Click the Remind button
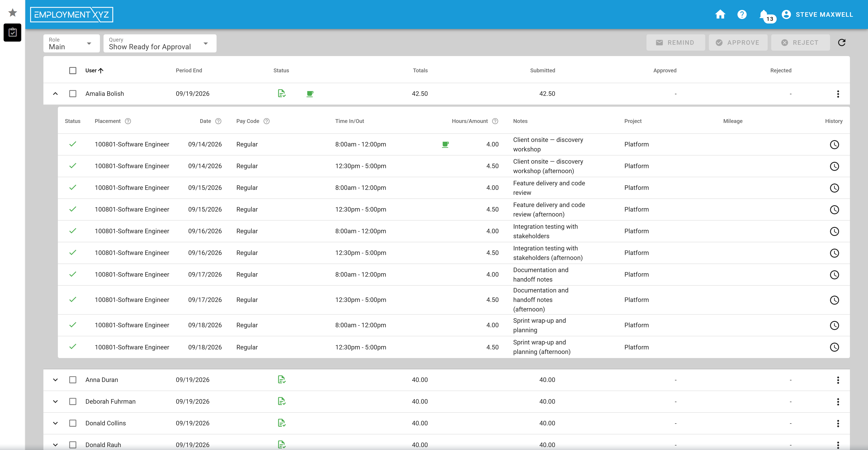Image resolution: width=868 pixels, height=450 pixels. pyautogui.click(x=675, y=42)
